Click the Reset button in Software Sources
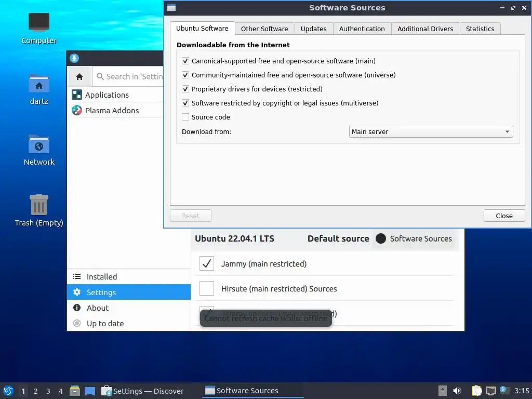Viewport: 532px width, 399px height. 191,216
